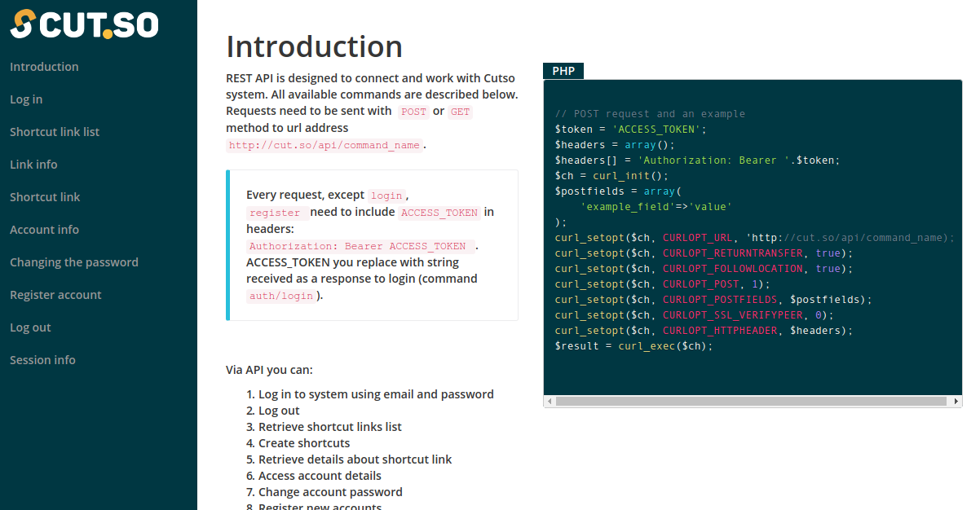Click the '// POST request and an example' comment
The height and width of the screenshot is (510, 980).
(x=650, y=114)
